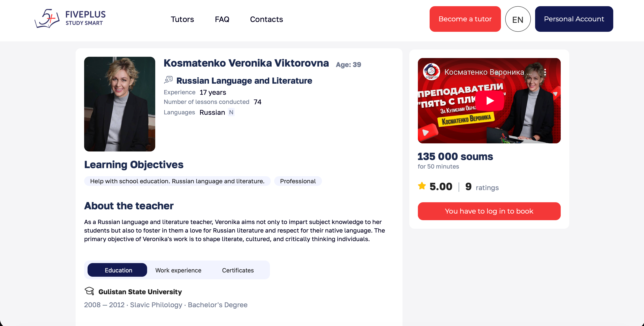
Task: Play the tutor's introduction video
Action: [489, 100]
